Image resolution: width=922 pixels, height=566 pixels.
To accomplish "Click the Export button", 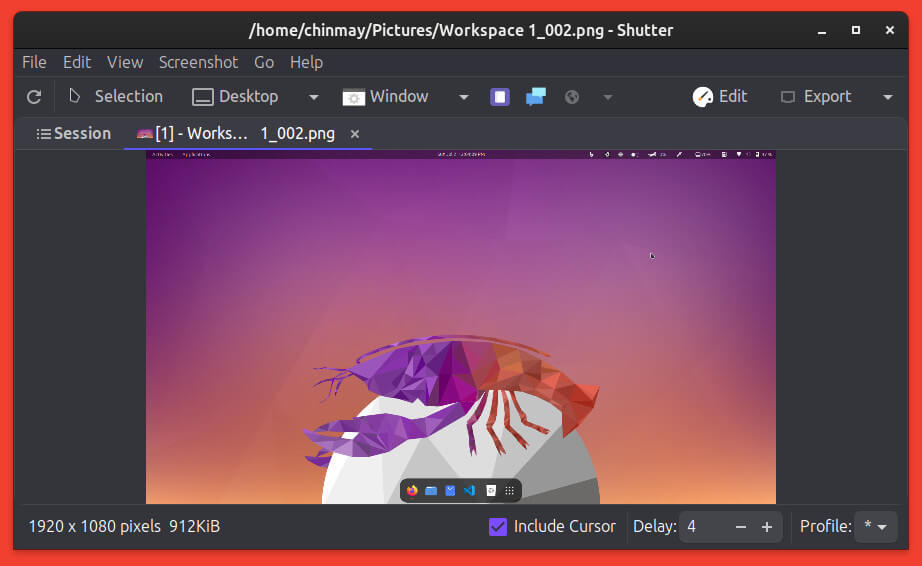I will 816,96.
